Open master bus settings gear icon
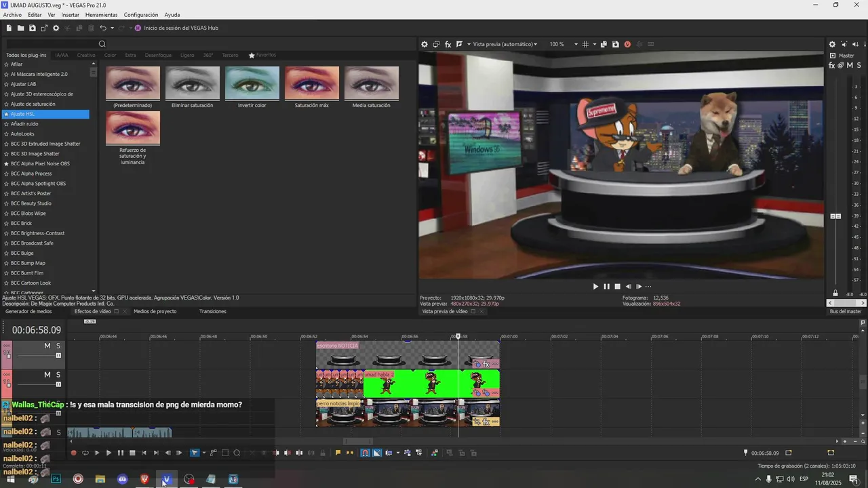Viewport: 868px width, 488px height. tap(832, 45)
